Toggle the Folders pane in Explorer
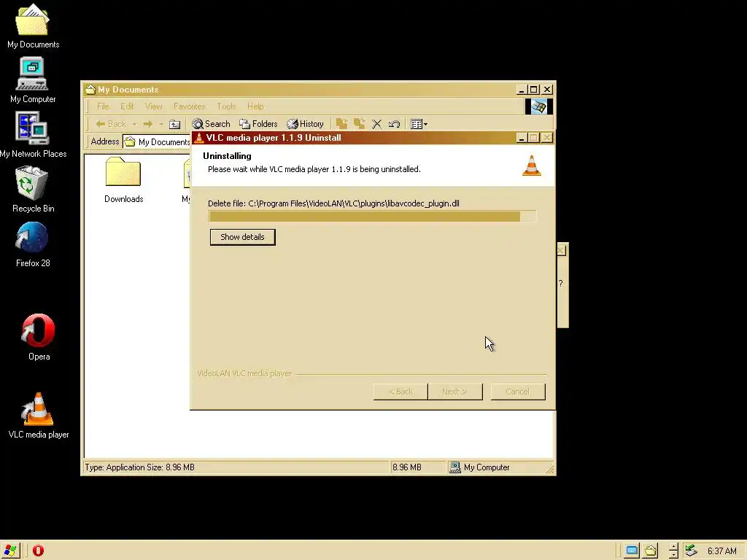Screen dimensions: 747x560 258,124
